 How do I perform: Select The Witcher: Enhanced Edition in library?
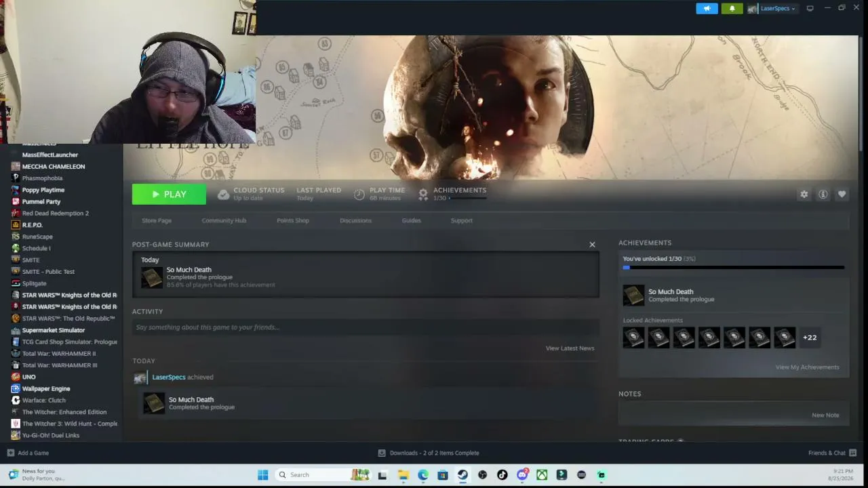64,412
